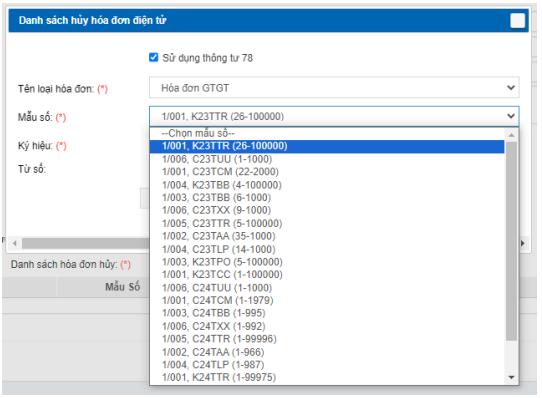
Task: Click the horizontal scrollbar left arrow
Action: pos(14,243)
